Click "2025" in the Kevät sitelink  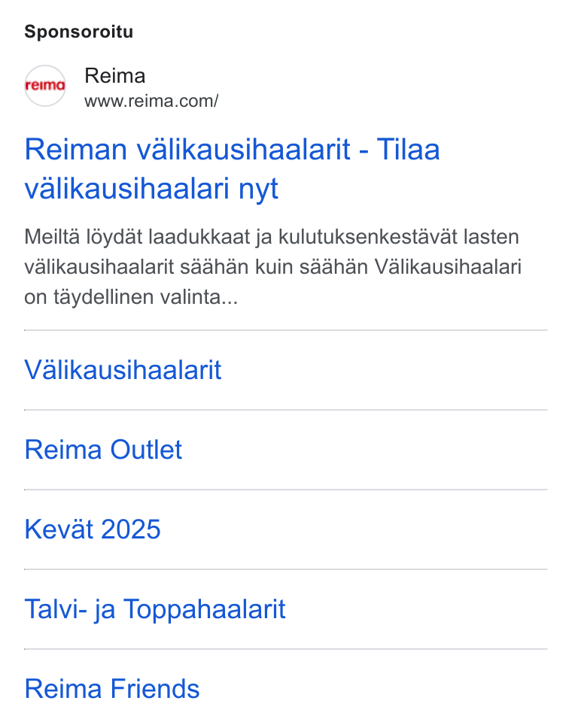pyautogui.click(x=130, y=529)
